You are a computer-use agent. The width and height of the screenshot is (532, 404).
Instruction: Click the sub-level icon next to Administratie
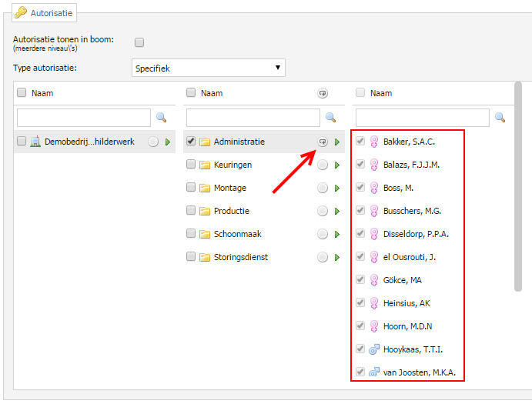point(323,142)
